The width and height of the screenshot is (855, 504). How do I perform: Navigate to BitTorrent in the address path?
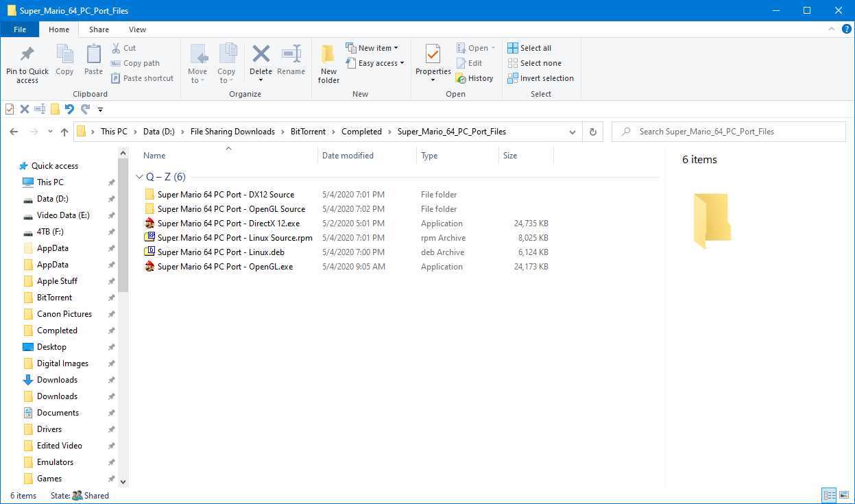pos(308,132)
